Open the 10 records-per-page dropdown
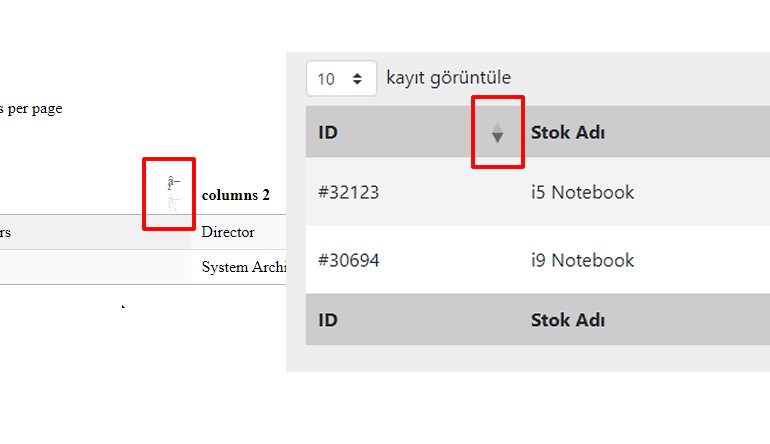This screenshot has width=770, height=444. click(341, 78)
